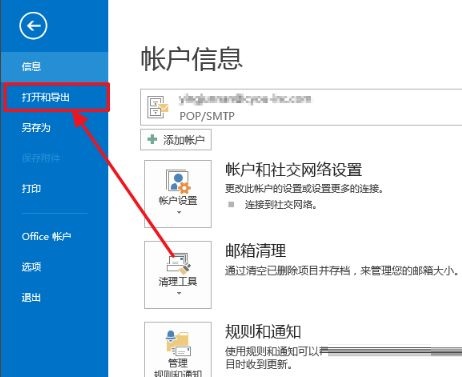Screen dimensions: 462x377
Task: Click the 规则和通知 heading
Action: (263, 332)
